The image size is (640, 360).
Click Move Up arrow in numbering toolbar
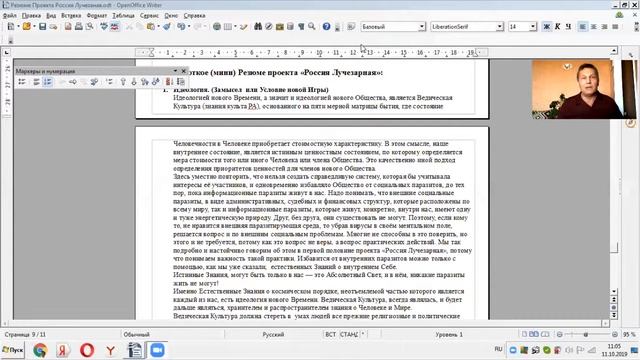(x=123, y=82)
